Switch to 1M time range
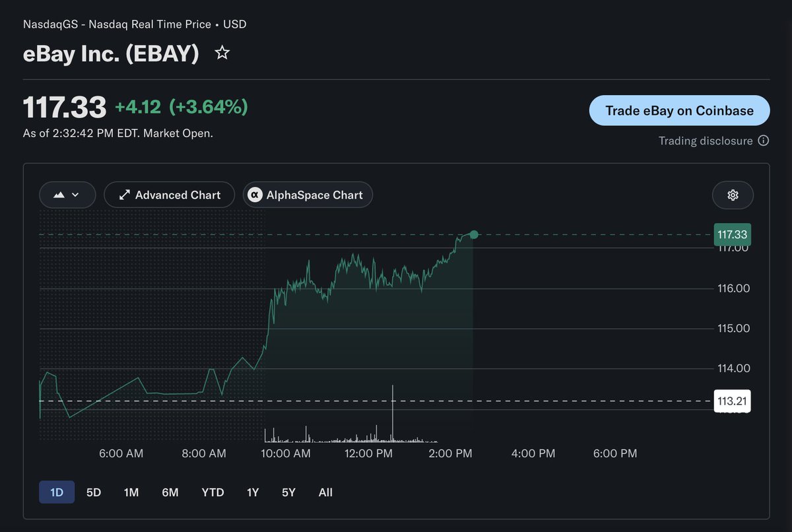 131,492
